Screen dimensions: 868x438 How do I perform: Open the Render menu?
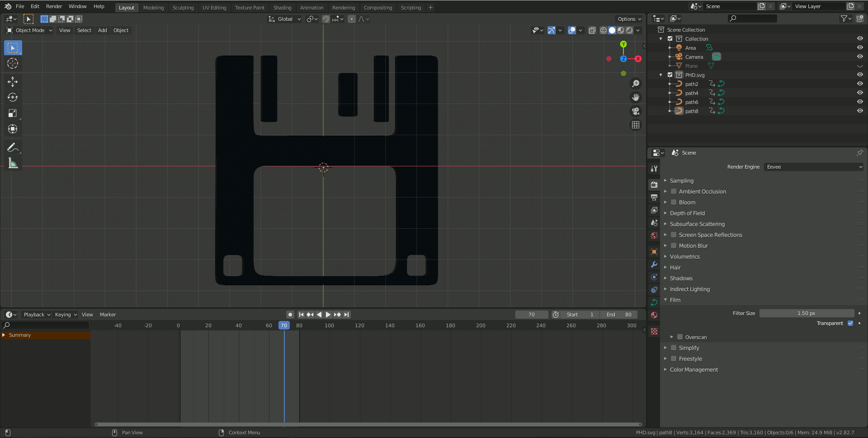click(x=54, y=6)
